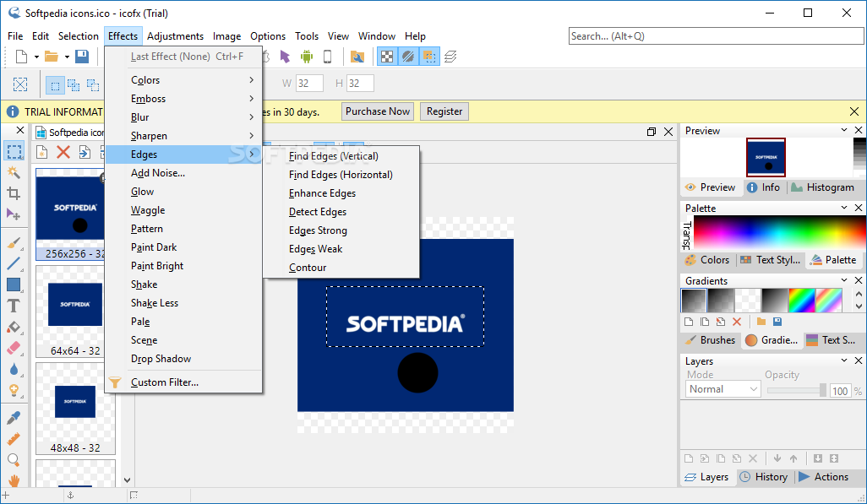This screenshot has width=867, height=504.
Task: Select the Crop tool in left toolbar
Action: (14, 193)
